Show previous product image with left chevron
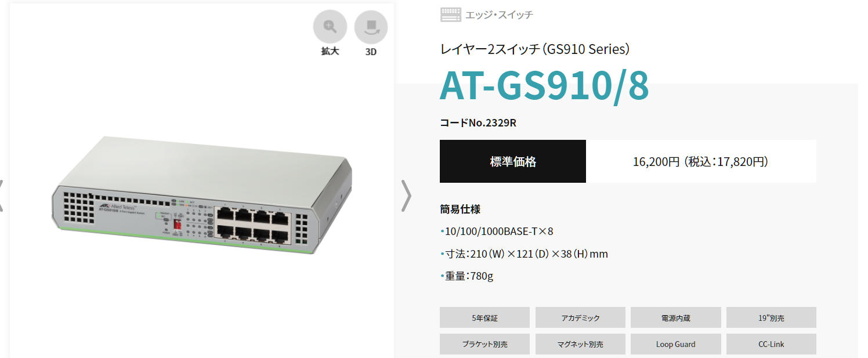868x358 pixels. tap(2, 196)
